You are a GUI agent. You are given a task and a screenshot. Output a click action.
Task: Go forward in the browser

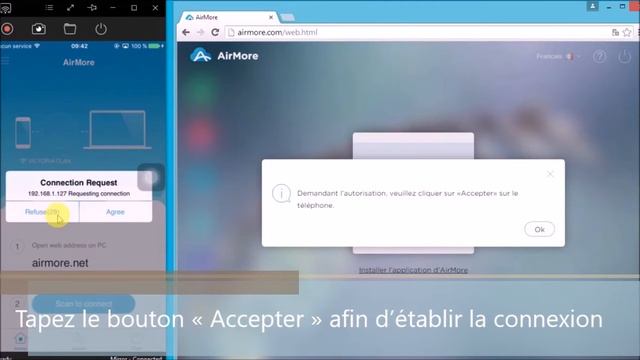click(x=200, y=32)
